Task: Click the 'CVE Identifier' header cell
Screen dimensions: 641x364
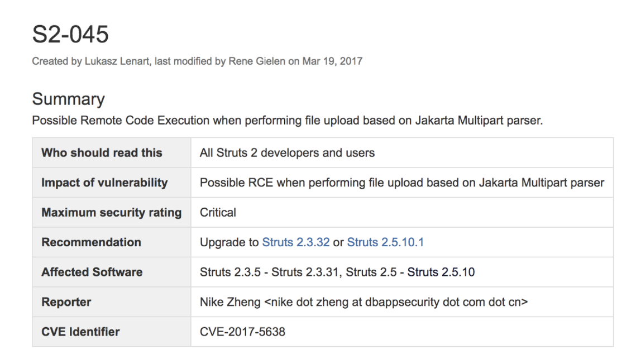Action: tap(80, 332)
